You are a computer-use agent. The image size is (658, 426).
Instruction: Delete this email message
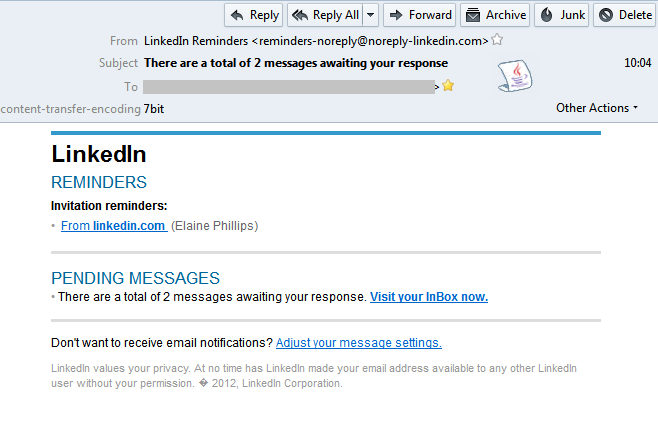[x=625, y=15]
